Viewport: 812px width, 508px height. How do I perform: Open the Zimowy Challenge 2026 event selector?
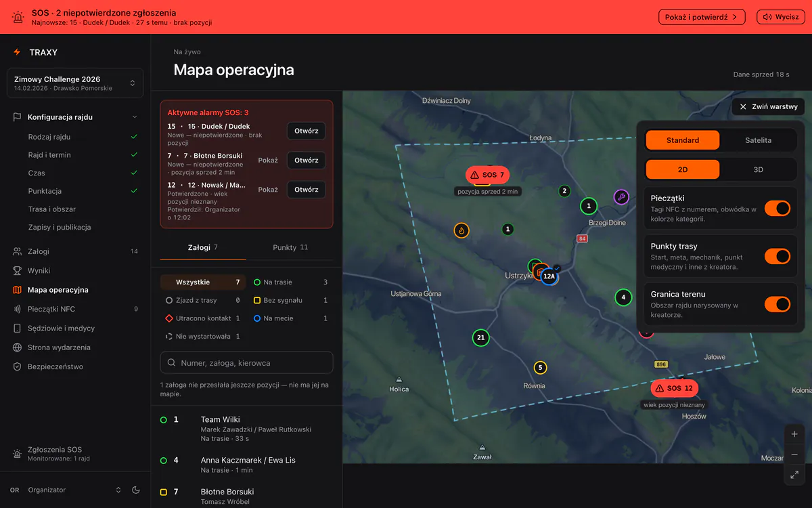(75, 83)
